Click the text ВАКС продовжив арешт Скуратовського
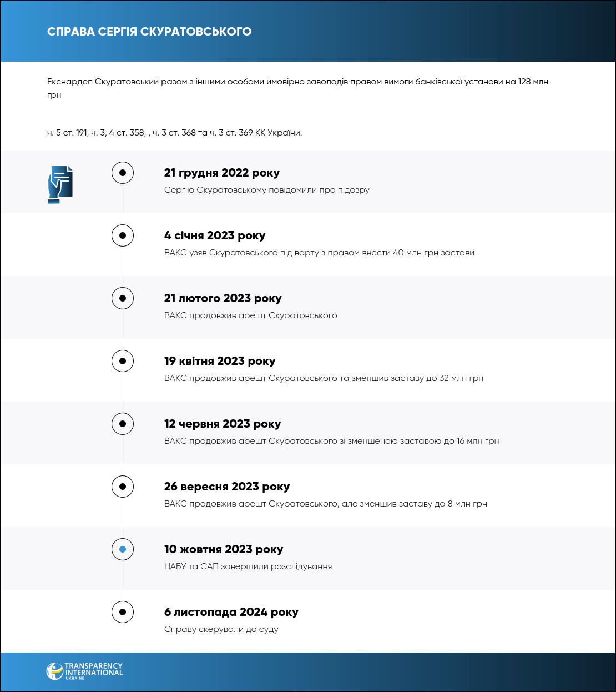The height and width of the screenshot is (692, 616). (250, 315)
